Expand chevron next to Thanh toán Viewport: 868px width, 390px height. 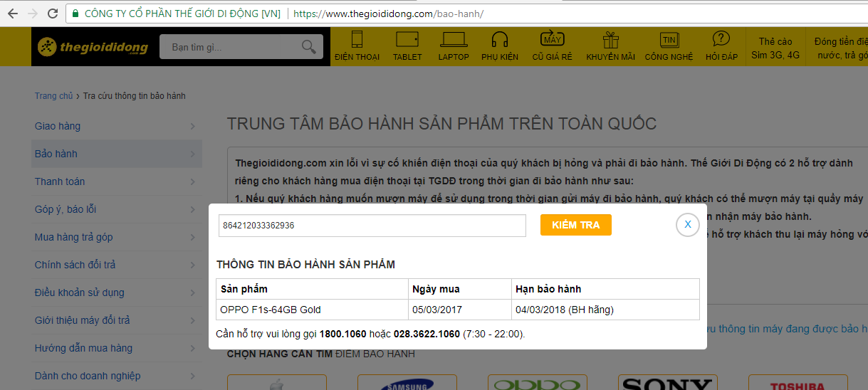[193, 181]
